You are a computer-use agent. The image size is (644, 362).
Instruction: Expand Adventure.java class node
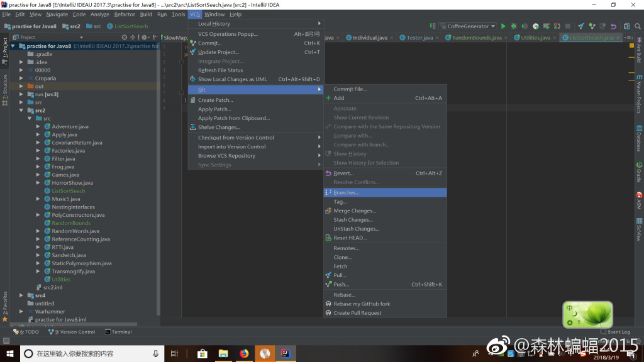tap(38, 126)
